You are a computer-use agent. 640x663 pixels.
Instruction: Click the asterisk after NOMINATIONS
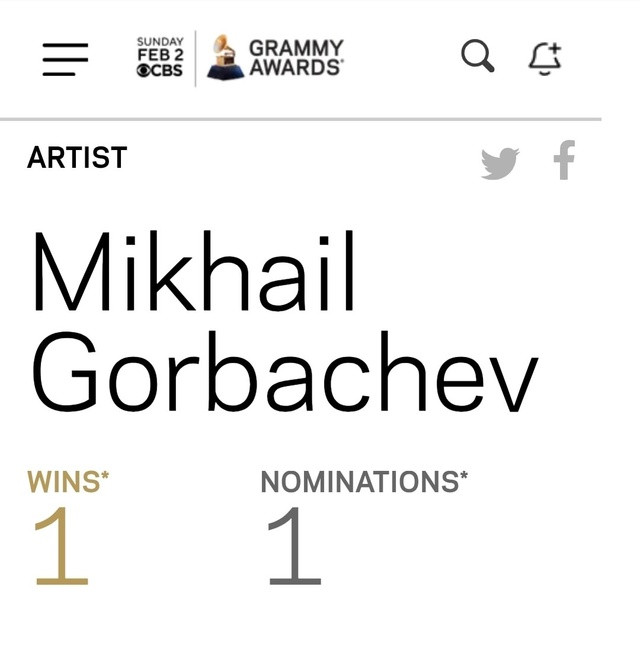point(463,477)
